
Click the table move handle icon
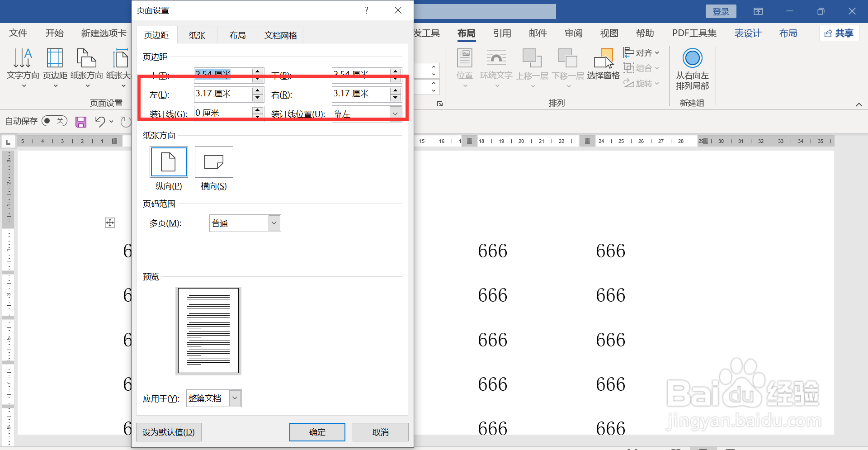tap(110, 223)
